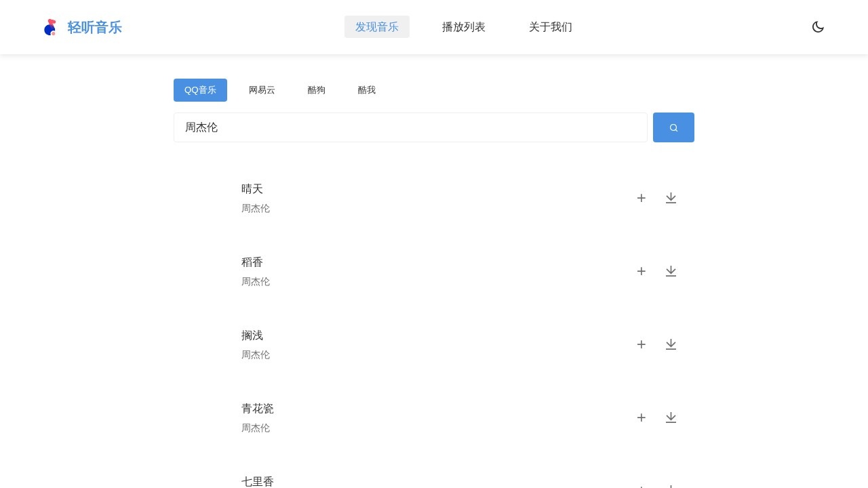This screenshot has height=488, width=868.
Task: Go to 发现音乐
Action: 377,27
